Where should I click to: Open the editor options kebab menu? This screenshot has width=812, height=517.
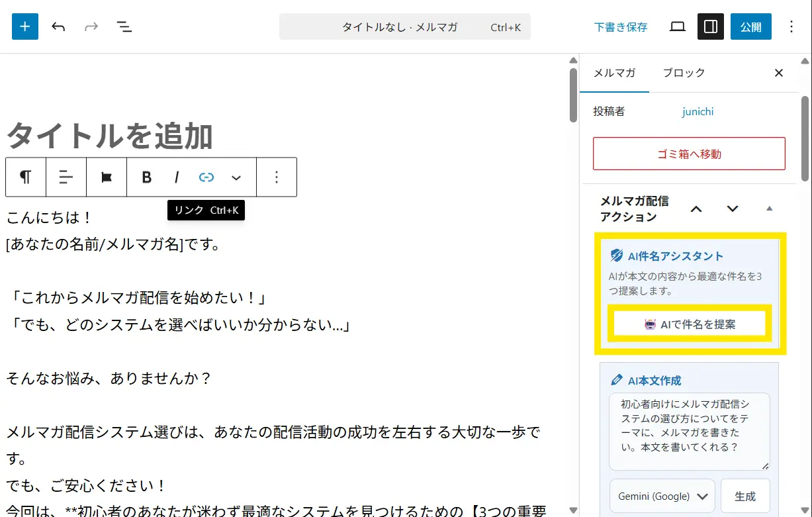coord(791,26)
